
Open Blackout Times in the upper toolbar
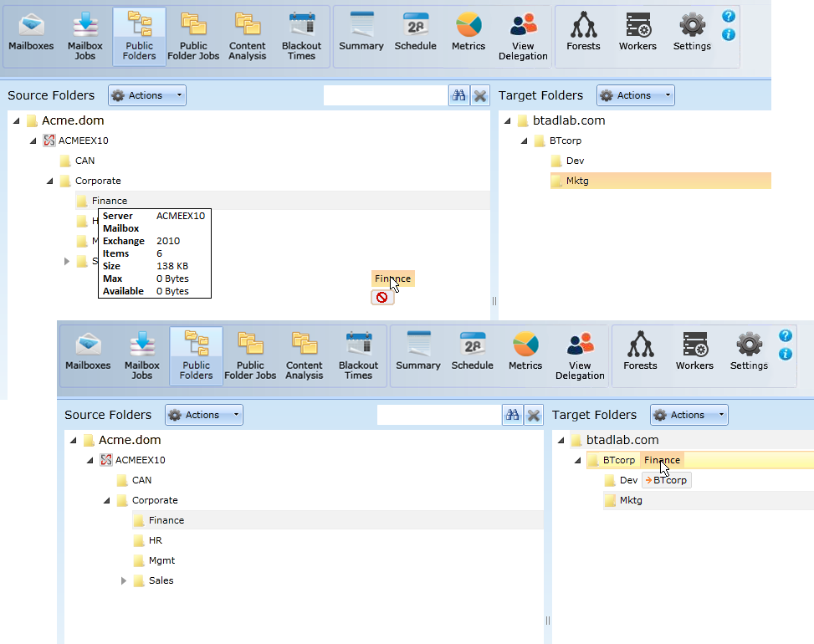(x=302, y=37)
